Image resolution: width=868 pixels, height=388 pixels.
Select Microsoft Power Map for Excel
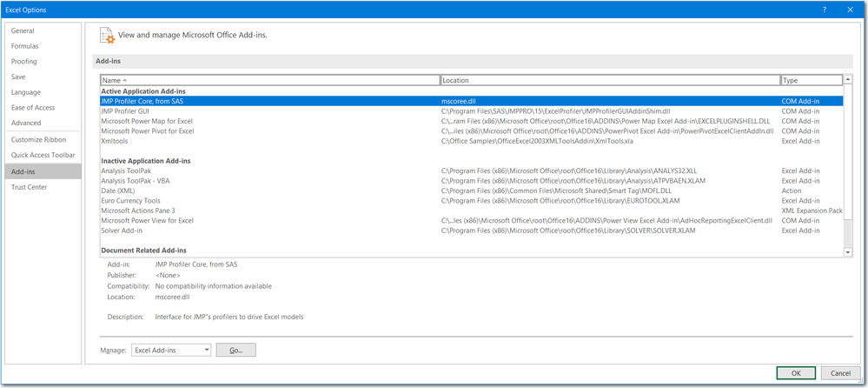tap(472, 121)
